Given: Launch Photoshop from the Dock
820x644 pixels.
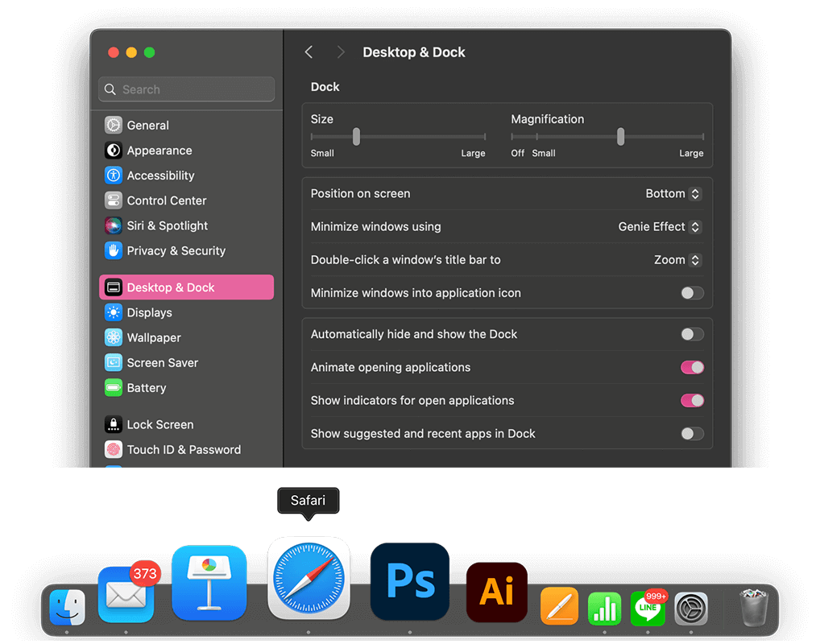Looking at the screenshot, I should pyautogui.click(x=410, y=581).
